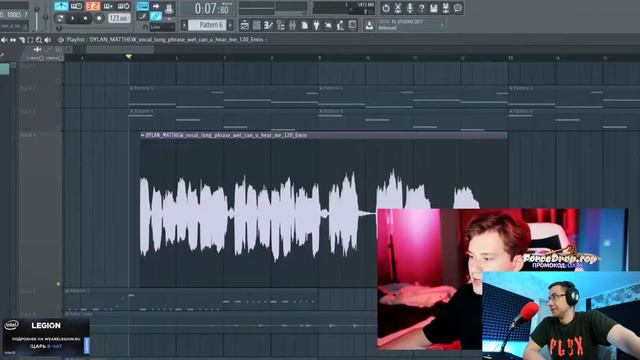Open the mixer faders icon
This screenshot has height=360, width=640.
(292, 25)
